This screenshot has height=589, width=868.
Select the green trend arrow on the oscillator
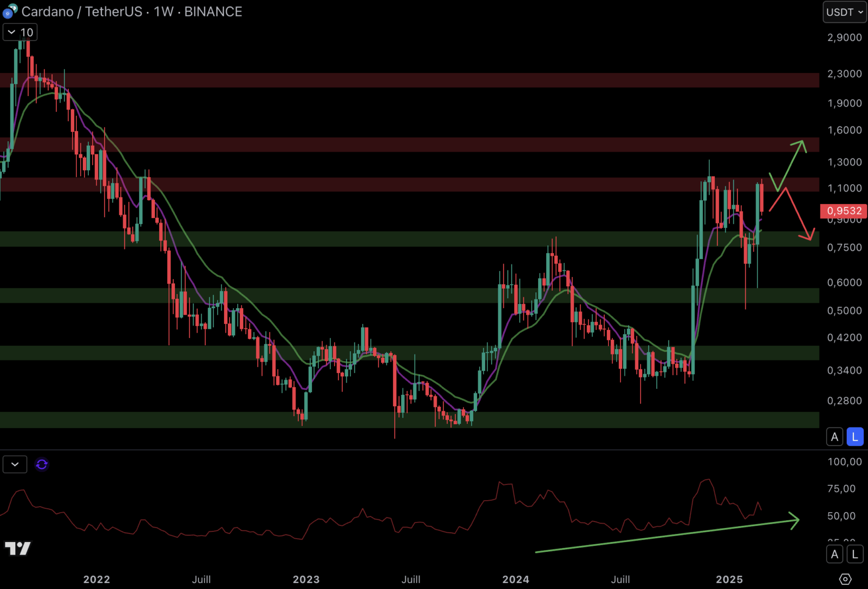665,536
